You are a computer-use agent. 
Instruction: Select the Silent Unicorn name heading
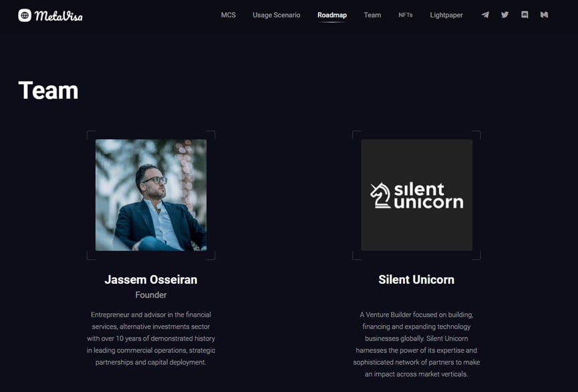point(416,280)
